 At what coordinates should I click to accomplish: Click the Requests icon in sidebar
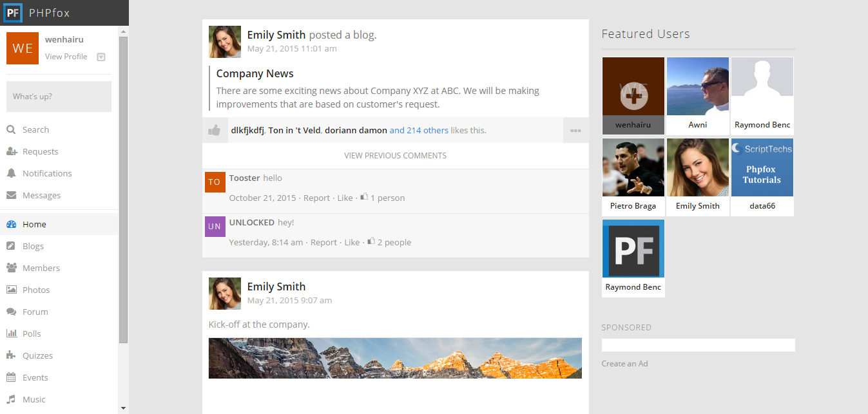[x=11, y=151]
